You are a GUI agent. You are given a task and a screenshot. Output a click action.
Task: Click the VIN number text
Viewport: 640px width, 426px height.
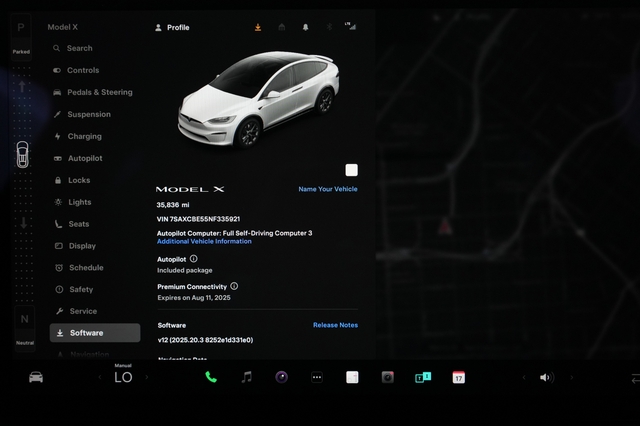pyautogui.click(x=198, y=219)
